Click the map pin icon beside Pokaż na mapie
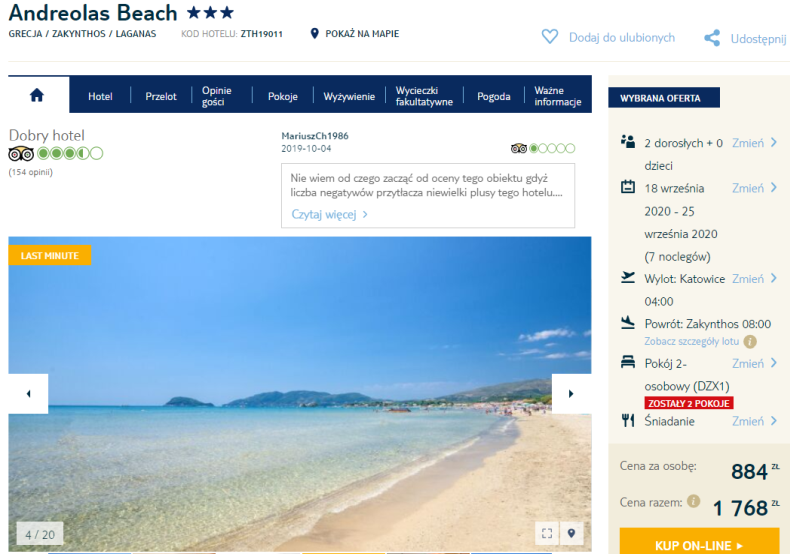This screenshot has height=554, width=790. tap(315, 34)
